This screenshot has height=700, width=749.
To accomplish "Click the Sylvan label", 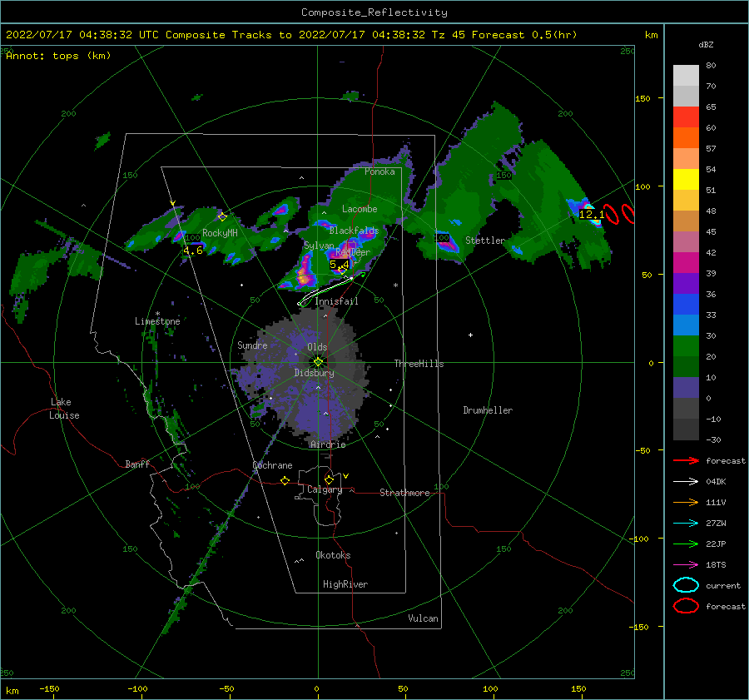I will coord(319,246).
